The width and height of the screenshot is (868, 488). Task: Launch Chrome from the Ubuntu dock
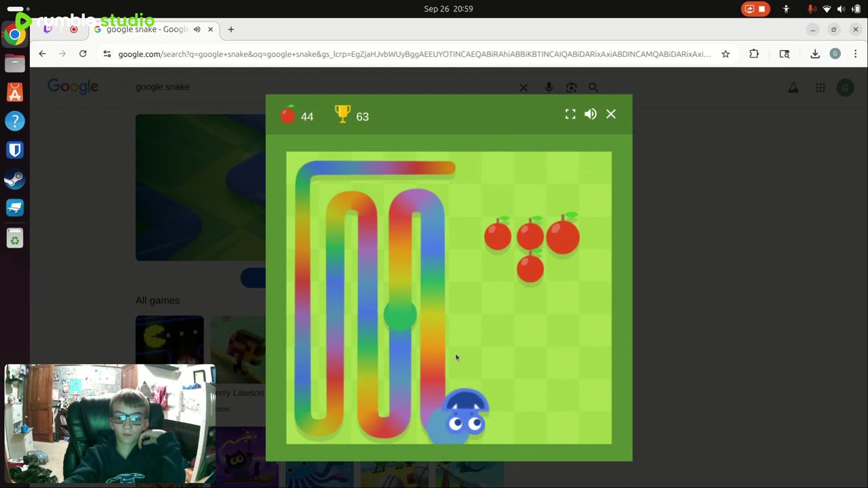(15, 34)
